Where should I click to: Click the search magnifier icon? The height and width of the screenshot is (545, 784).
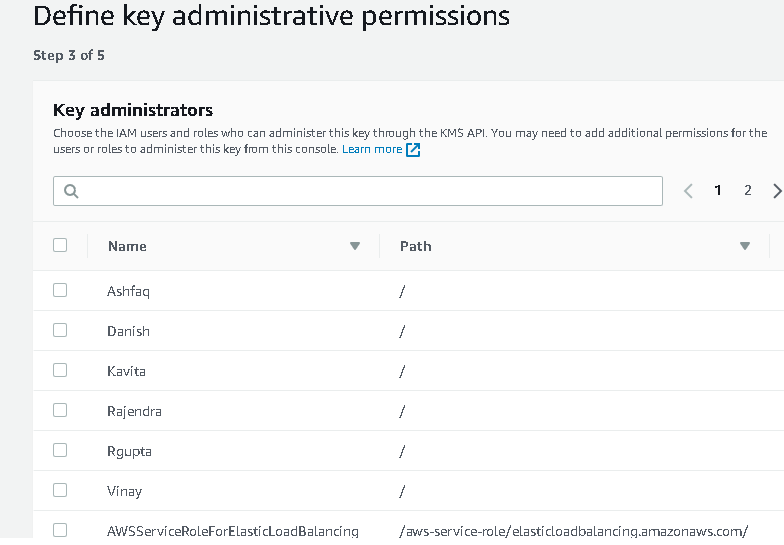[71, 191]
